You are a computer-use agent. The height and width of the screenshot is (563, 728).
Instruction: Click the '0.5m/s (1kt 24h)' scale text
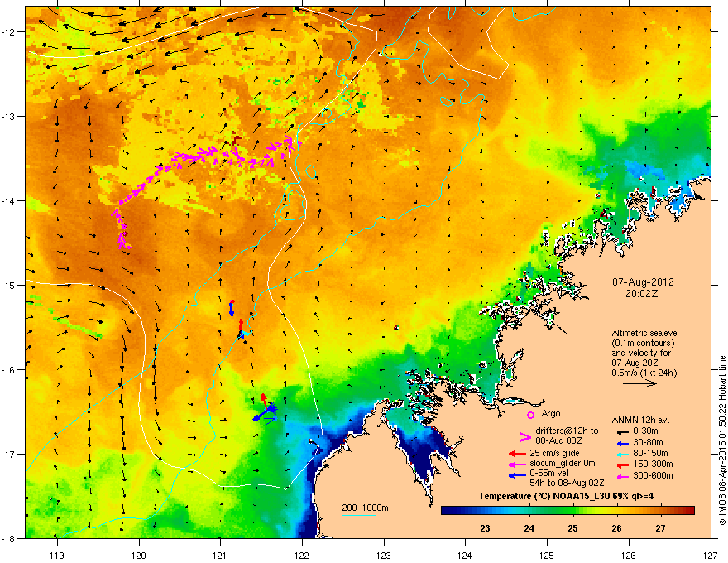point(644,373)
